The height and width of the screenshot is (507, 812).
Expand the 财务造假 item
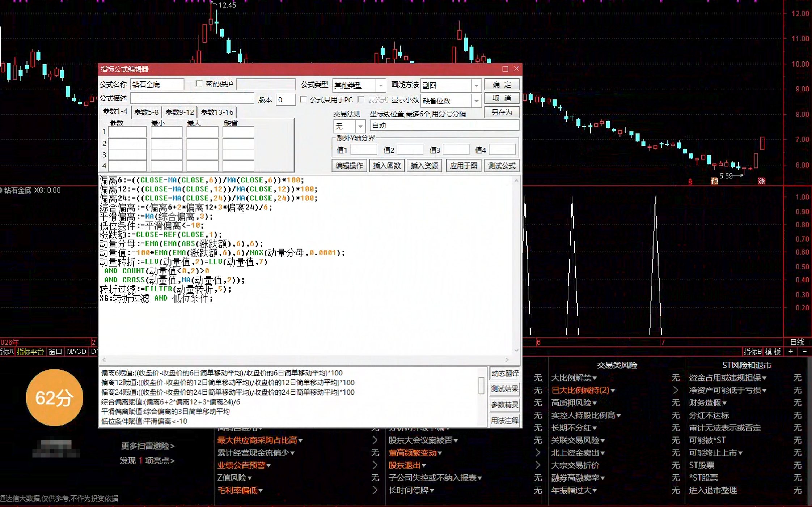707,403
